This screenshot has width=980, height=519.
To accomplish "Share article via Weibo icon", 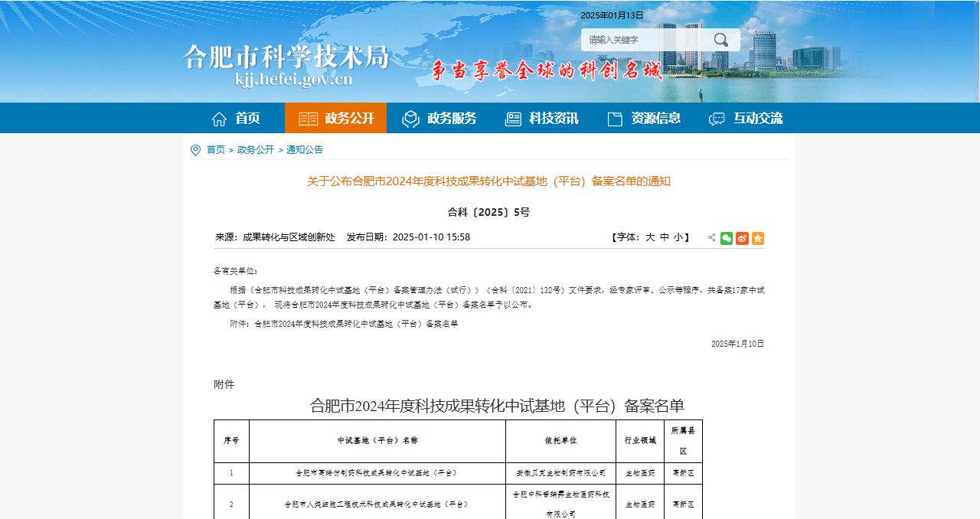I will click(742, 238).
